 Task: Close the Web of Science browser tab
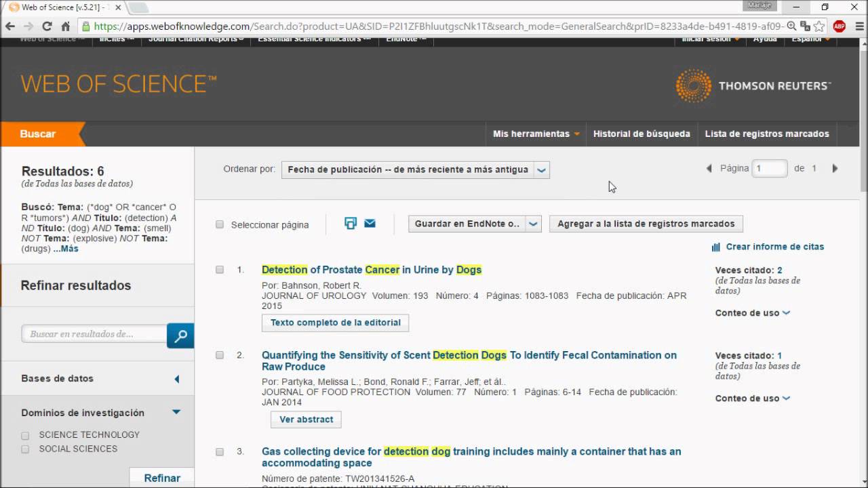pyautogui.click(x=117, y=7)
